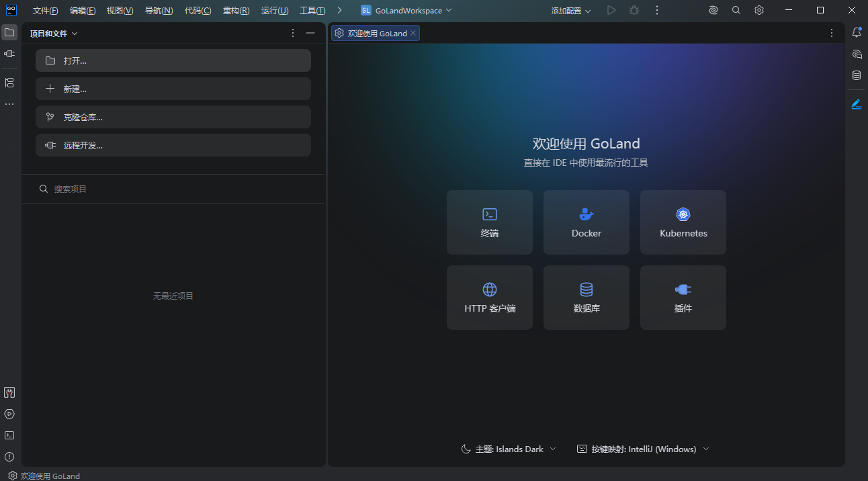Viewport: 868px width, 481px height.
Task: Open Search Everywhere magnifier icon
Action: [x=736, y=11]
